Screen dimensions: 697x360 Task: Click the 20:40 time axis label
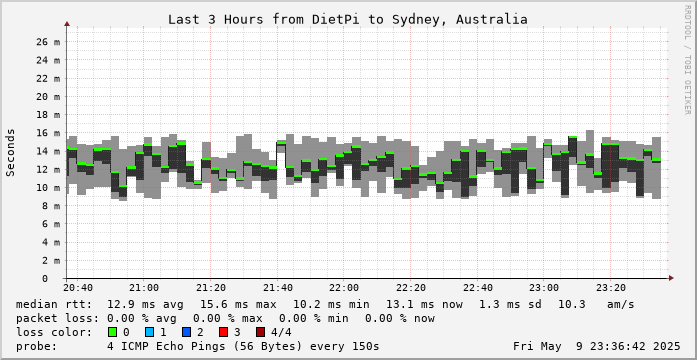[x=78, y=288]
